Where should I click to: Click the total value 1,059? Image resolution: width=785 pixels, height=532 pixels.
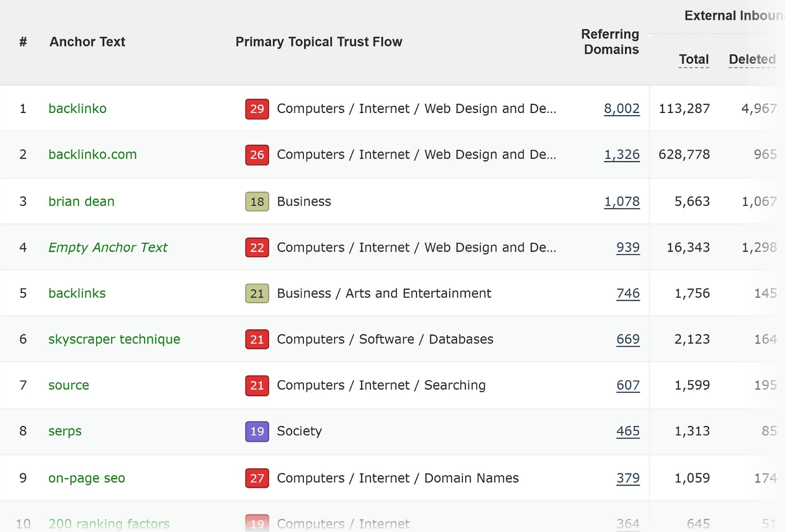point(692,478)
